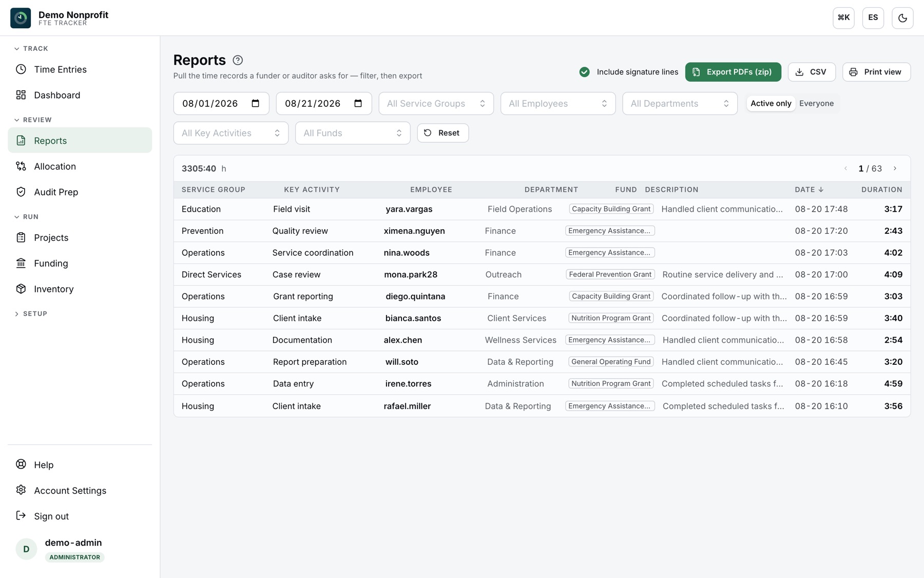Click the Demo Nonprofit logo icon

pos(21,18)
